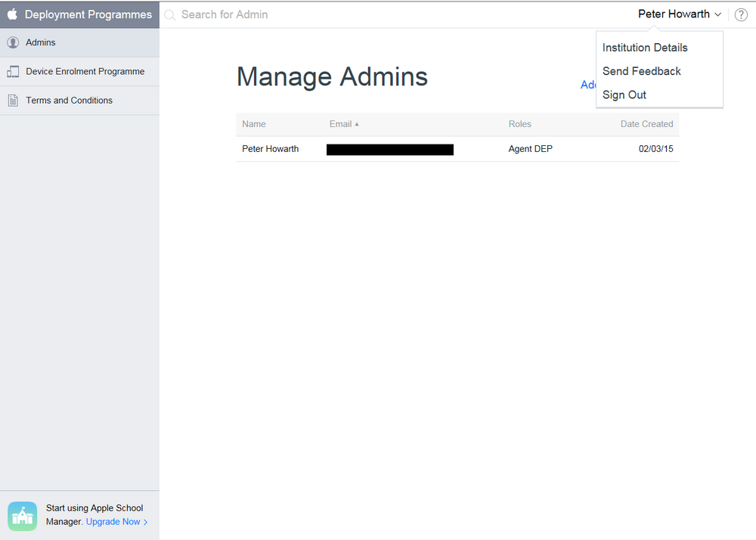Click the 02/03/15 date cell
756x540 pixels.
click(x=655, y=149)
